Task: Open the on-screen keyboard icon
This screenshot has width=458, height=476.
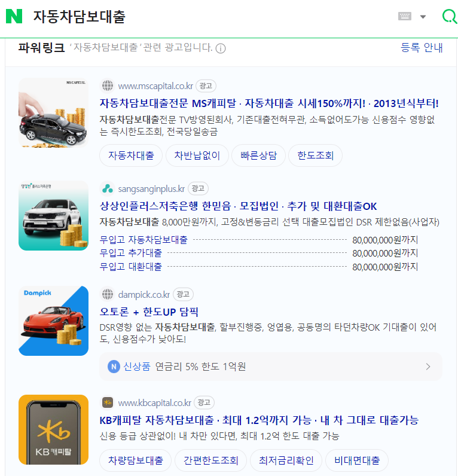Action: 405,16
